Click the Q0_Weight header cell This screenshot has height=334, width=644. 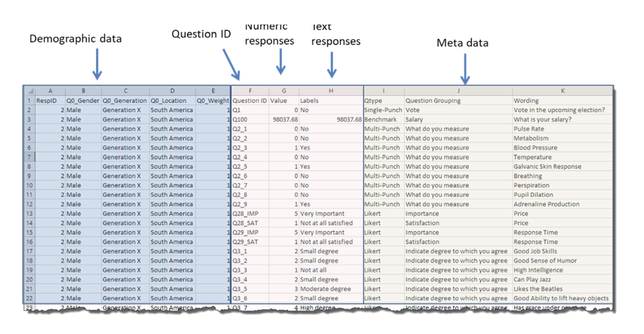click(213, 100)
